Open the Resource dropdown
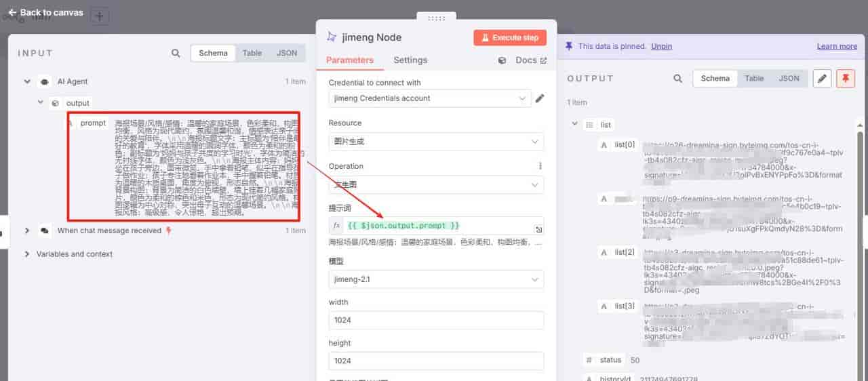 pyautogui.click(x=436, y=142)
